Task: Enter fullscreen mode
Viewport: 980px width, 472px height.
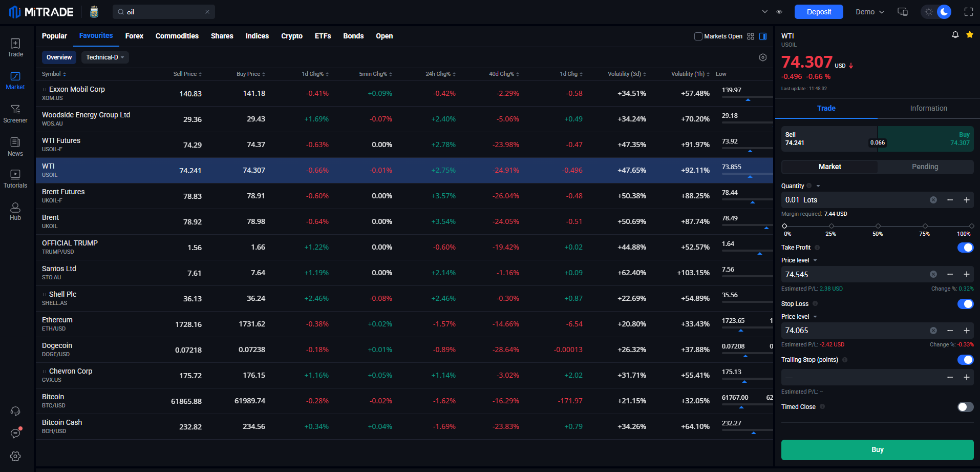Action: tap(969, 12)
